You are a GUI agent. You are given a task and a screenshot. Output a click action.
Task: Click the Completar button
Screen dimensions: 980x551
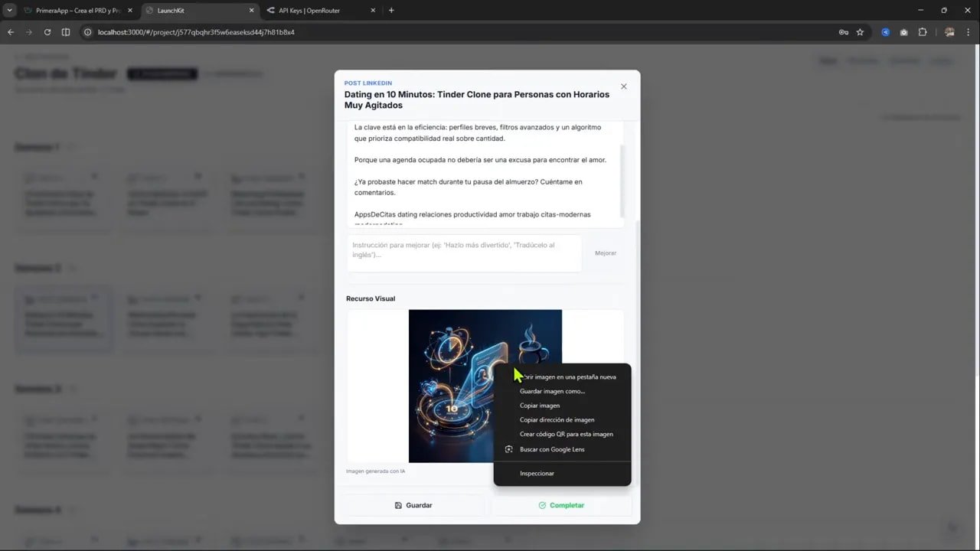[x=561, y=505]
